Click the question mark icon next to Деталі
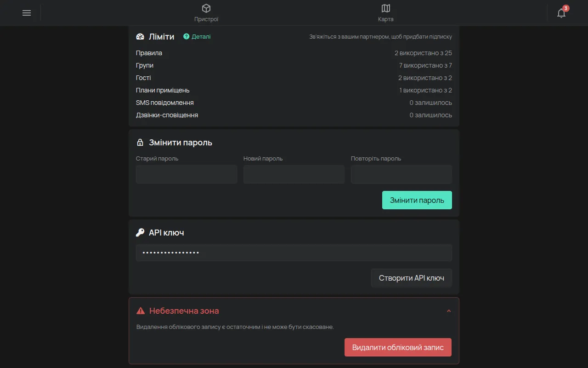 pyautogui.click(x=186, y=36)
